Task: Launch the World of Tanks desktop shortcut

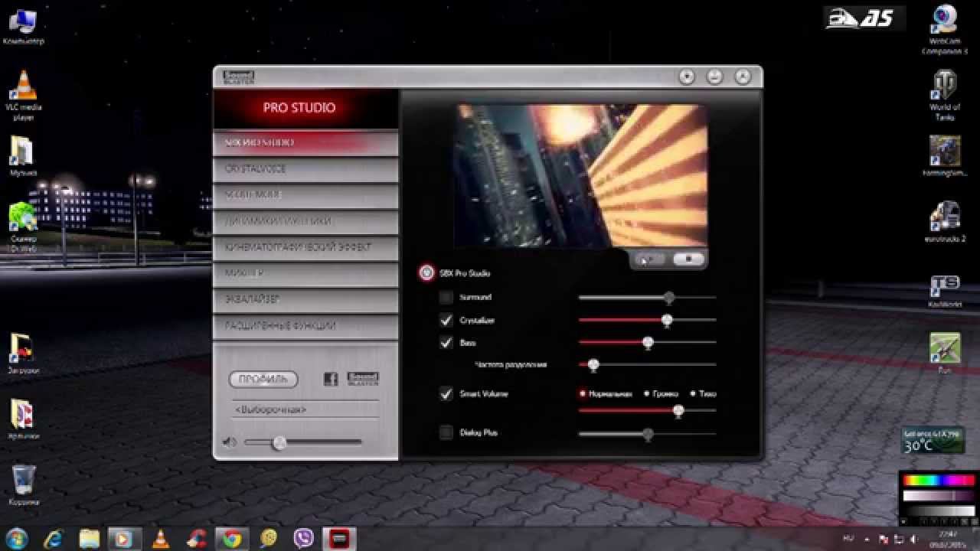Action: point(946,96)
